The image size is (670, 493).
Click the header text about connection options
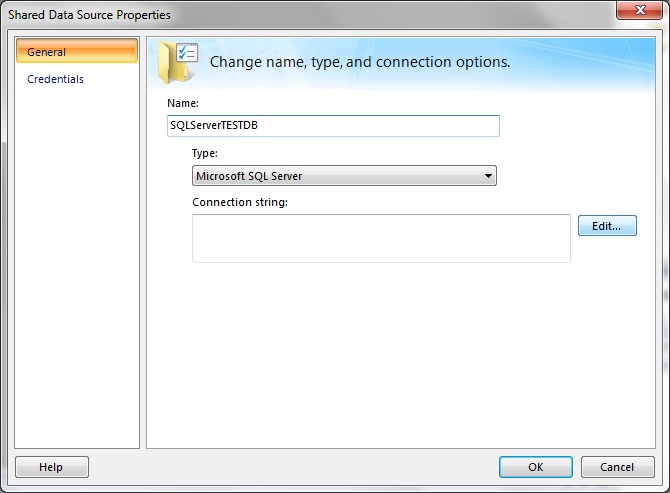360,62
